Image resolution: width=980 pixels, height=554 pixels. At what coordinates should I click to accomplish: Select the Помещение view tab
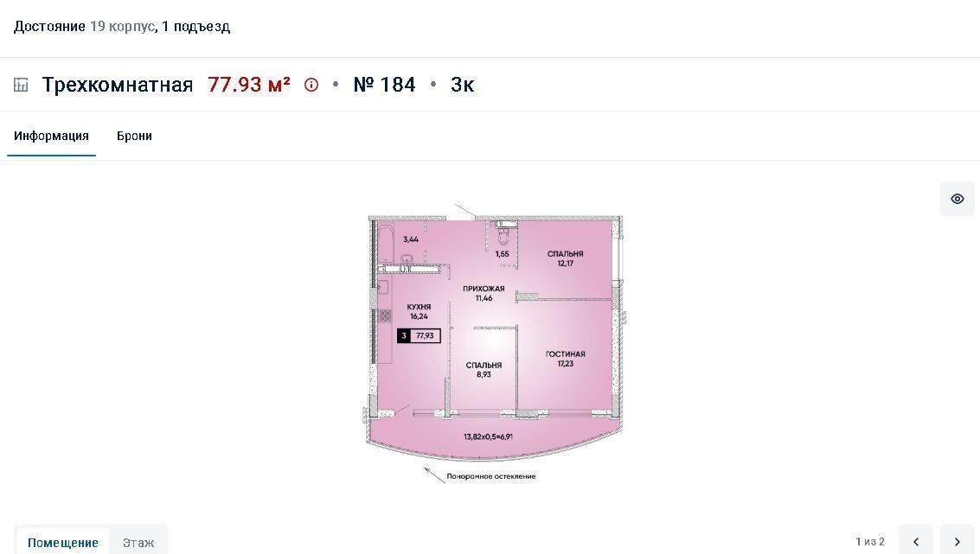point(62,542)
